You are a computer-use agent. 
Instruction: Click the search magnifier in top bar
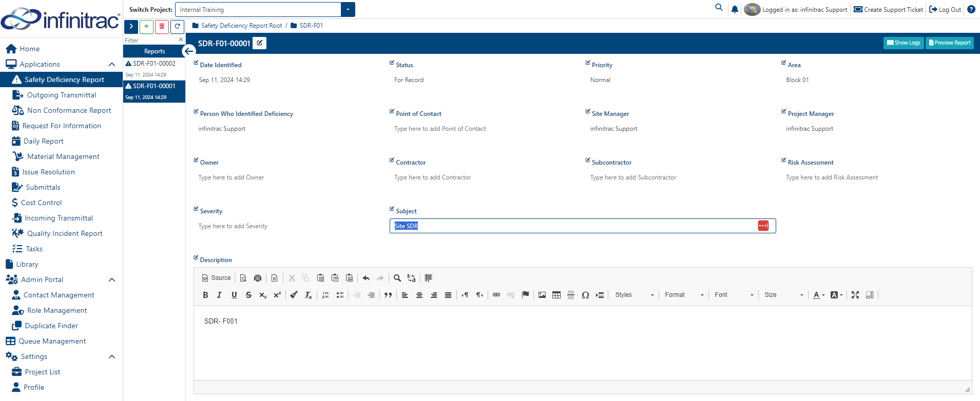coord(719,8)
